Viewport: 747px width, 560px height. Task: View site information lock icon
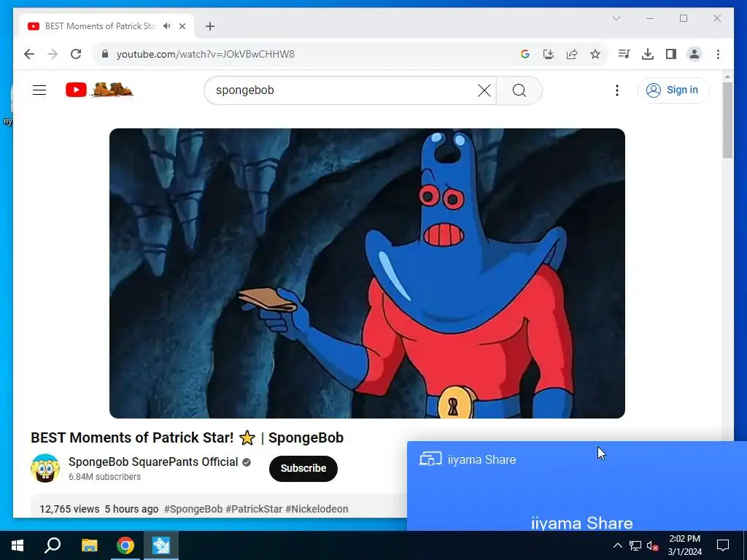105,54
